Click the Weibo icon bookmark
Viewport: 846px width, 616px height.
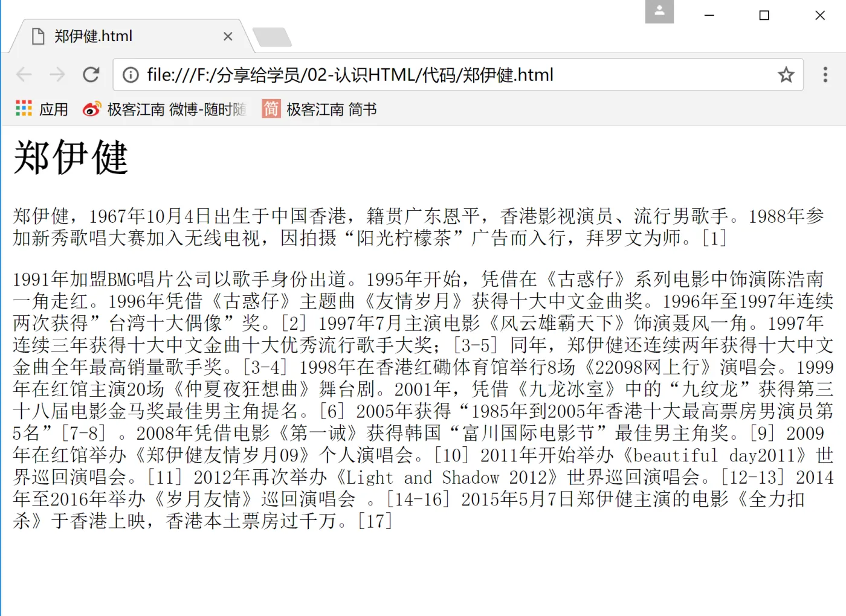coord(91,109)
